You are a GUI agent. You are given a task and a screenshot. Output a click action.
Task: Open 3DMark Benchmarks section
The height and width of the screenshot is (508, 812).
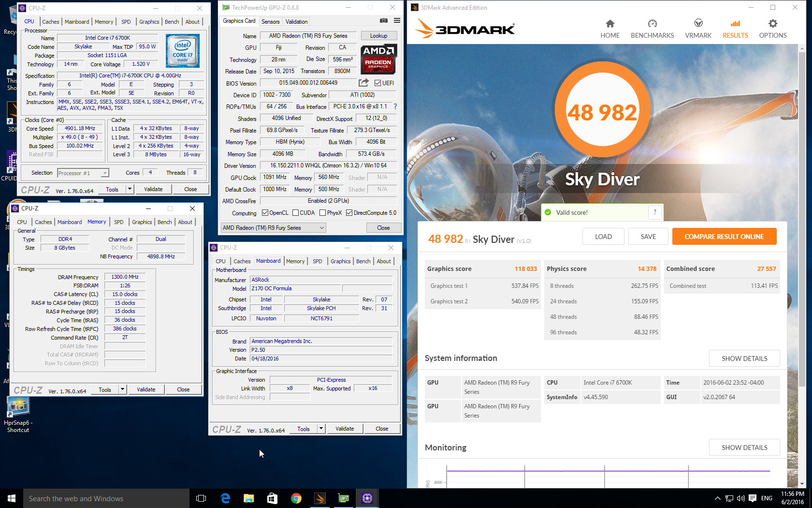tap(652, 29)
